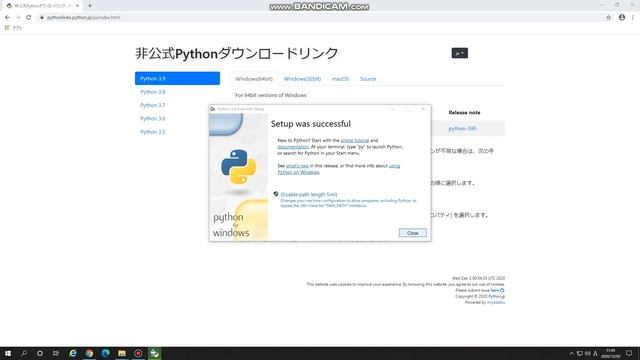
Task: Open a new browser tab with plus icon
Action: [x=90, y=6]
